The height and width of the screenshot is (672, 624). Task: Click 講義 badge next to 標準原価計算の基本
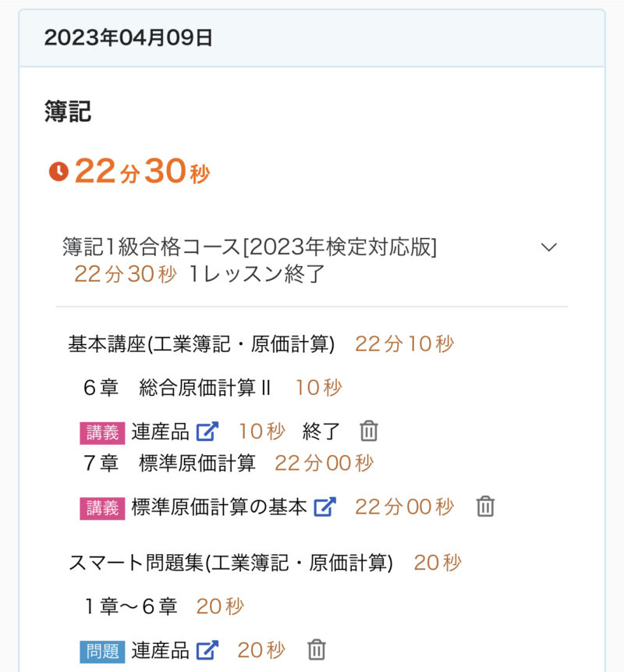[x=101, y=507]
